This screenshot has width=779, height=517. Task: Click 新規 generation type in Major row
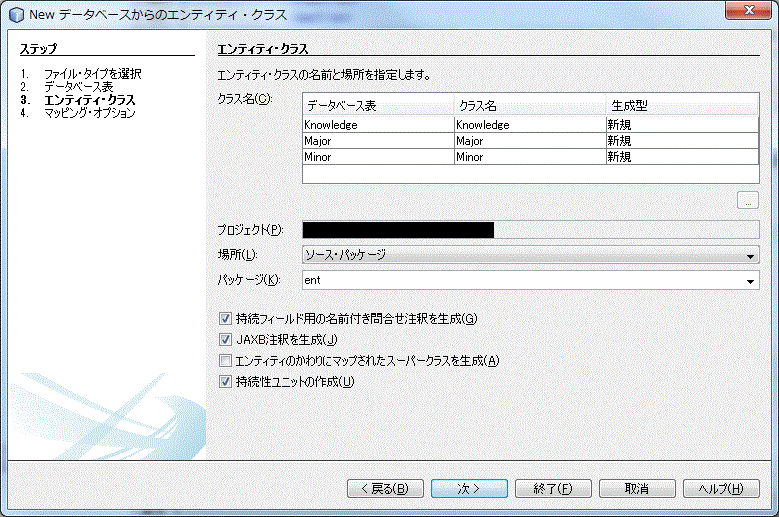click(682, 141)
